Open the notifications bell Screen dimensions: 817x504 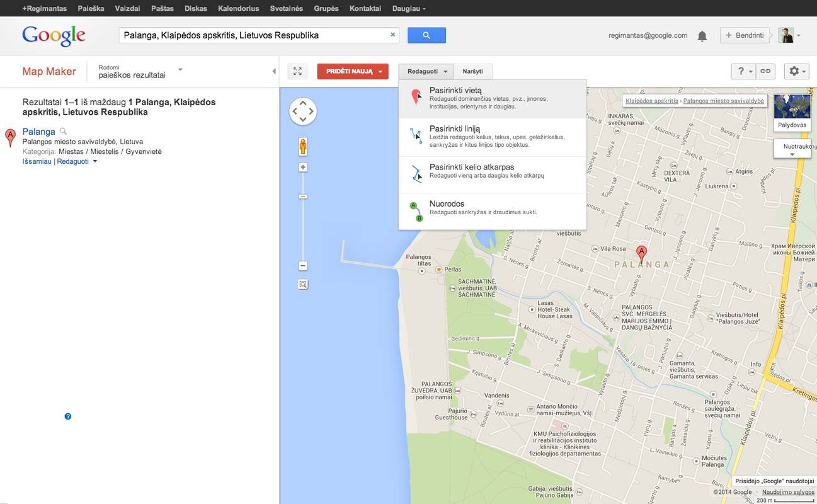point(702,36)
